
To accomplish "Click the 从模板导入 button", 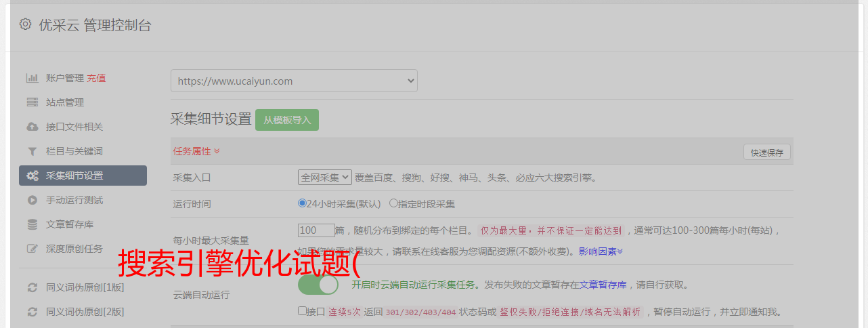I will (287, 120).
